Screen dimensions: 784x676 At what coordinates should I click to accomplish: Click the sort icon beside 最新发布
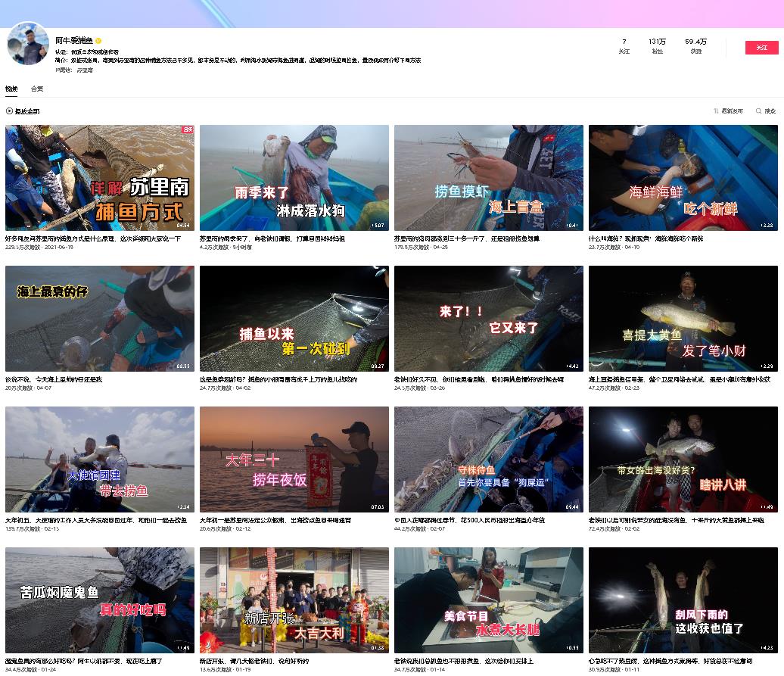pos(716,111)
